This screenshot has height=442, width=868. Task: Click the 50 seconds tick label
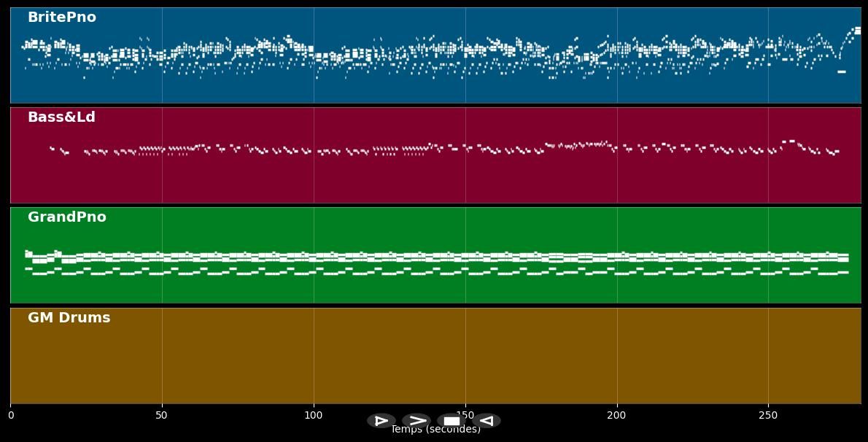click(x=162, y=416)
